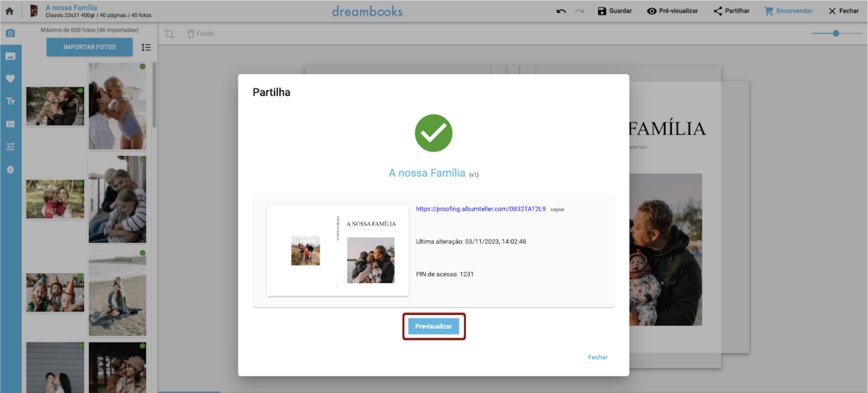
Task: Select the birthday party hats photo thumbnail
Action: (x=55, y=292)
